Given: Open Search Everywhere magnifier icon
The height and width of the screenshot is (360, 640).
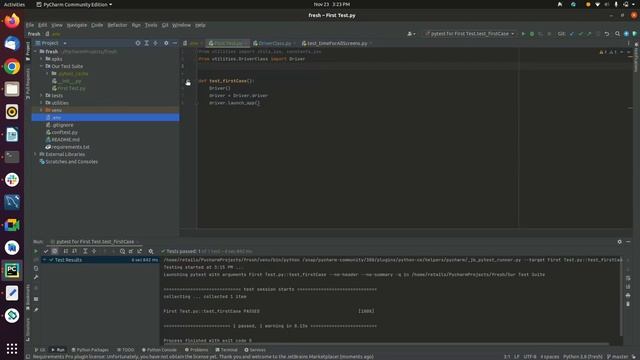Looking at the screenshot, I should (617, 34).
